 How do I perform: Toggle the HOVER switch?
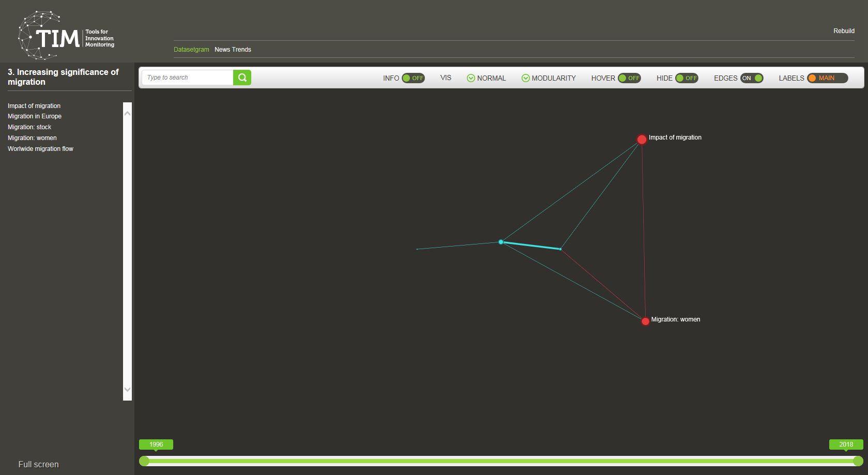[x=629, y=78]
